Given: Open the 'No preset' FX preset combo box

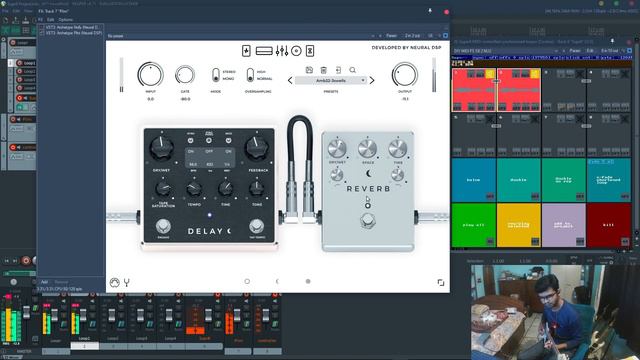Looking at the screenshot, I should pos(238,36).
